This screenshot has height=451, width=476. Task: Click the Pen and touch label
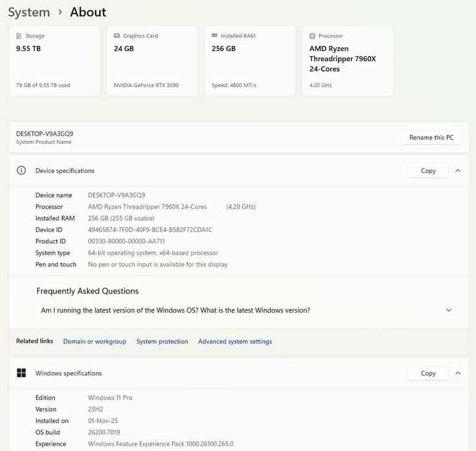tap(56, 265)
